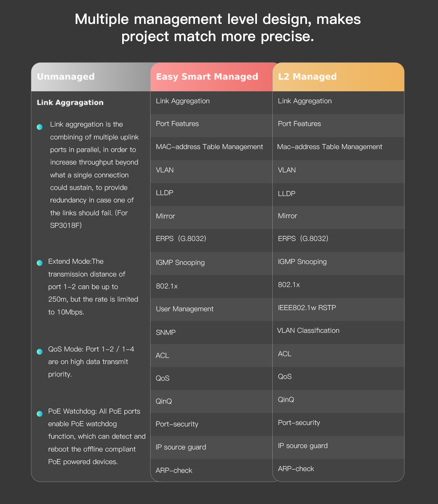Click the page title about management level design
Screen dimensions: 438x504
[x=218, y=28]
